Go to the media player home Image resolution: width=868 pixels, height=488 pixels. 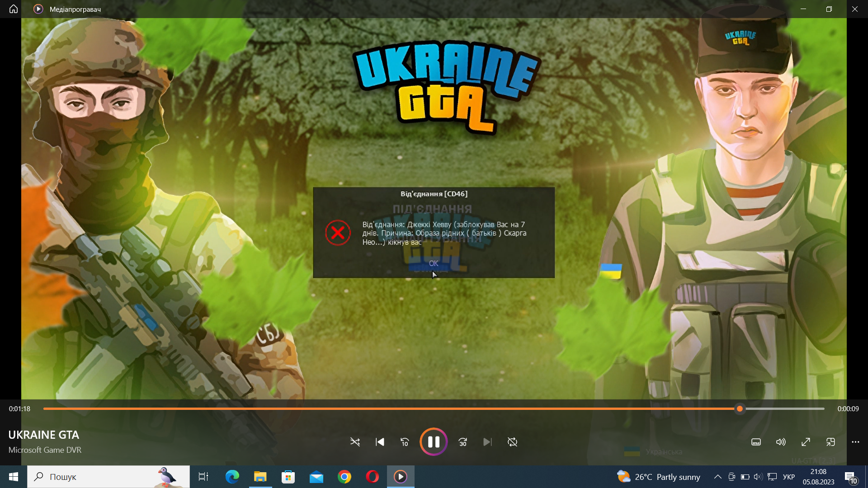[x=14, y=9]
